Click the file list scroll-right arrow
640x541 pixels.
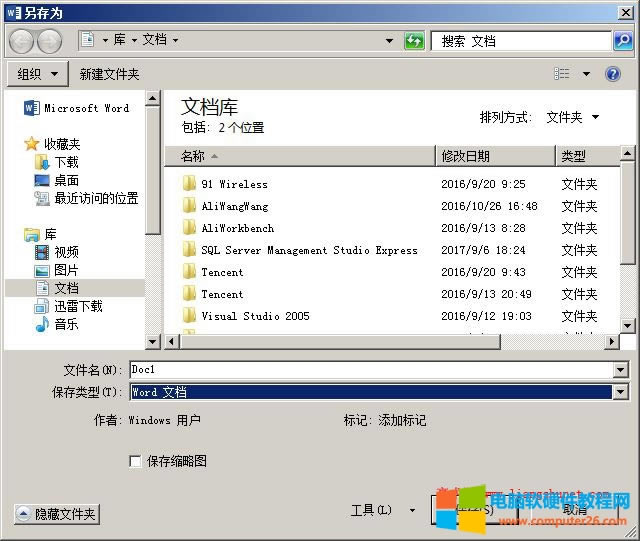pyautogui.click(x=611, y=341)
